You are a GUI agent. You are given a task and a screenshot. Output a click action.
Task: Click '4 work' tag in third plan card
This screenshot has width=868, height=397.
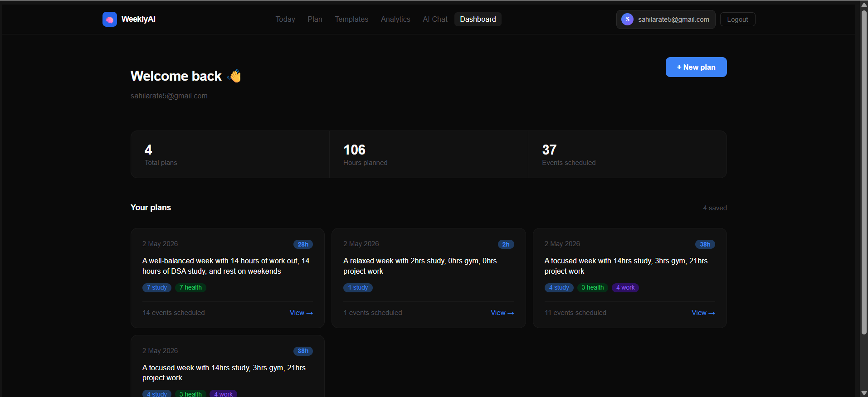click(625, 287)
